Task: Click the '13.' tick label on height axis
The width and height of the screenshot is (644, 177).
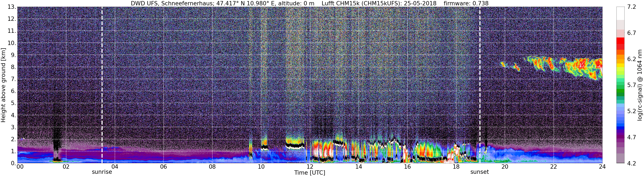Action: click(x=12, y=7)
